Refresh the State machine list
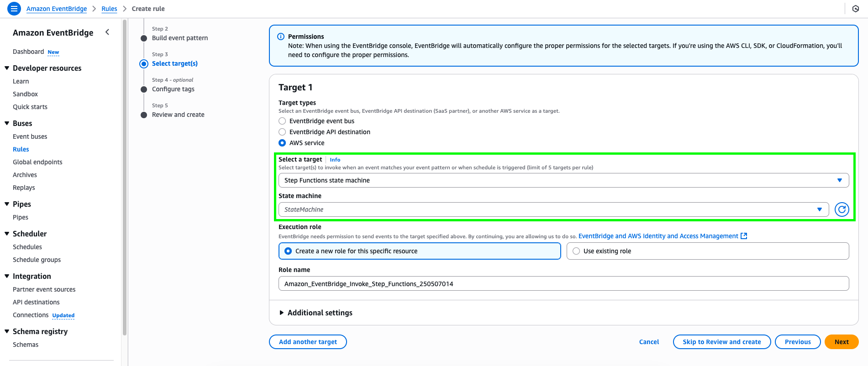The image size is (868, 366). 842,209
